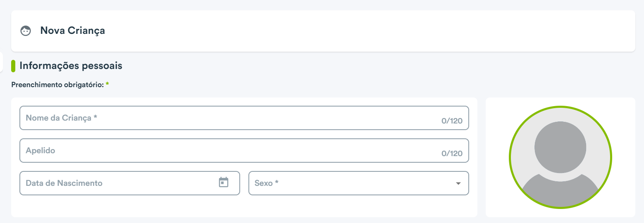The width and height of the screenshot is (644, 223).
Task: Click the Sexo * placeholder label
Action: tap(267, 183)
